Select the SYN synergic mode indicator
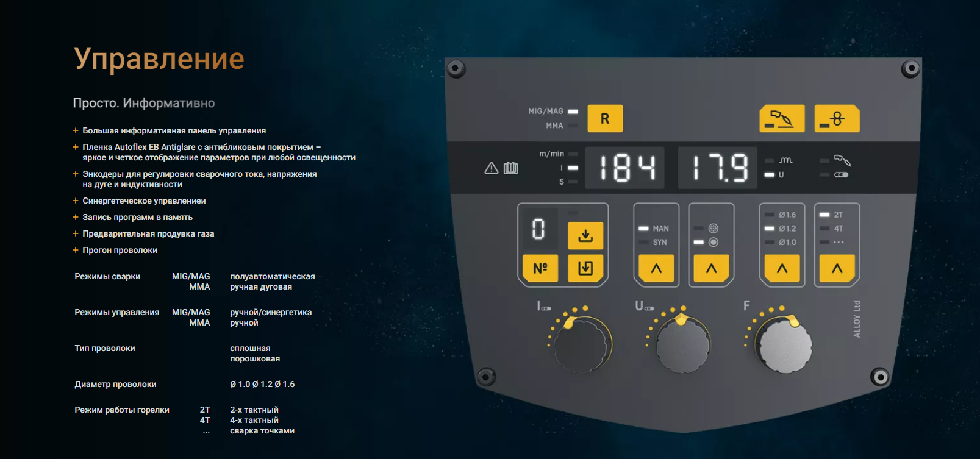The height and width of the screenshot is (459, 980). [x=660, y=243]
